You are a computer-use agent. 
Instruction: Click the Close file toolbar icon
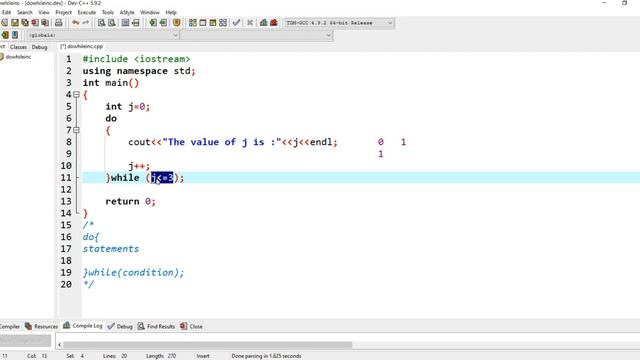click(x=35, y=23)
